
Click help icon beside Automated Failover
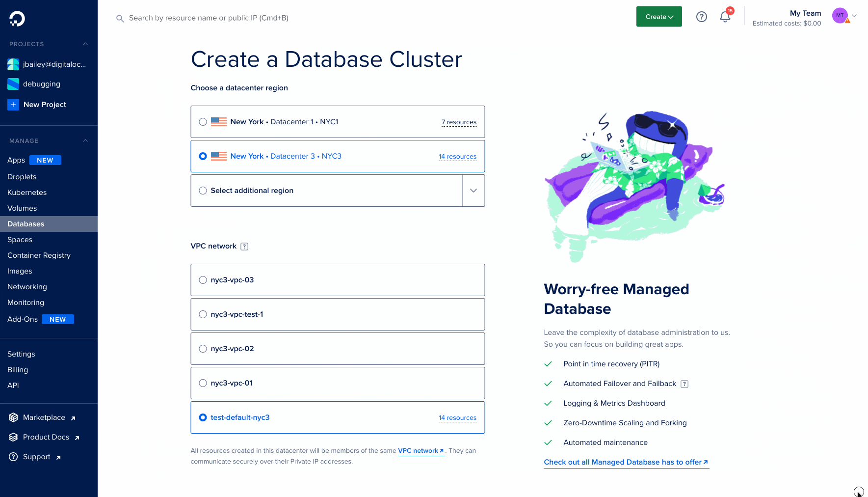click(x=684, y=384)
